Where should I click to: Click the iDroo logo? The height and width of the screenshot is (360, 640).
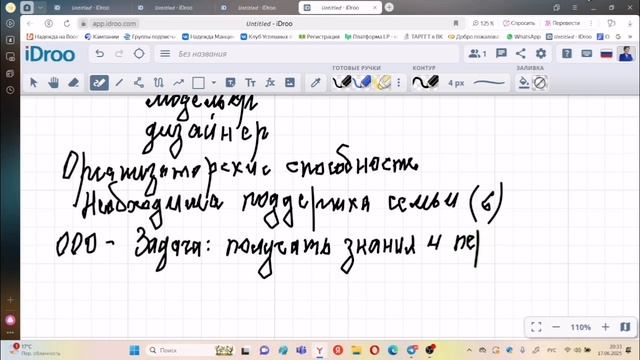(x=50, y=54)
